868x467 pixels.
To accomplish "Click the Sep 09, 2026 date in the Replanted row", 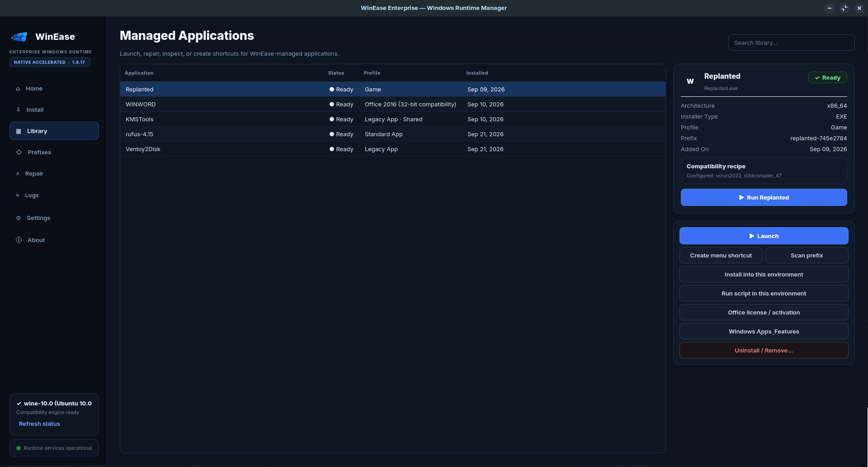I will 486,90.
